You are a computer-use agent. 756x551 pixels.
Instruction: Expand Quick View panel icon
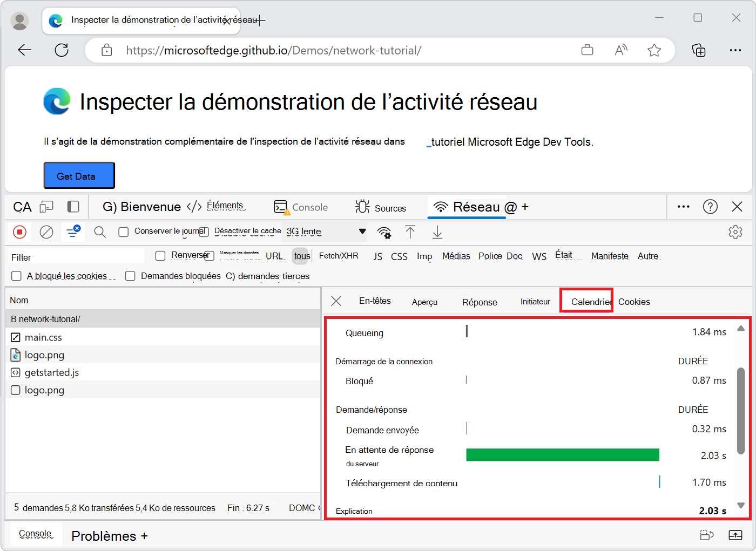[x=735, y=535]
